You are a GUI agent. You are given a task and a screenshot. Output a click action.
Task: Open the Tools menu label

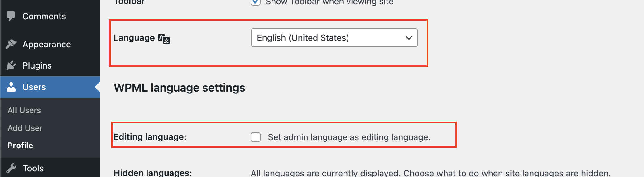tap(33, 168)
